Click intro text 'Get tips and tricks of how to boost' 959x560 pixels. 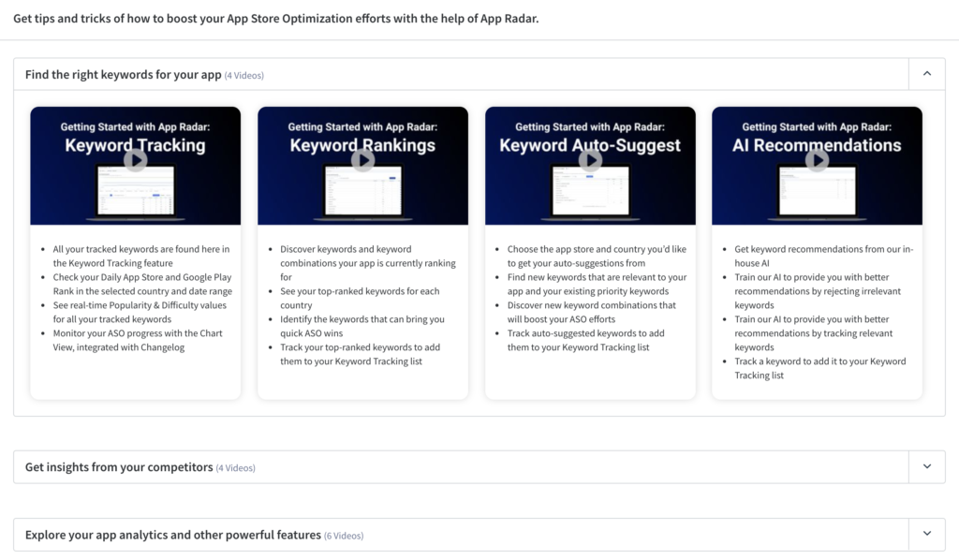[x=276, y=19]
